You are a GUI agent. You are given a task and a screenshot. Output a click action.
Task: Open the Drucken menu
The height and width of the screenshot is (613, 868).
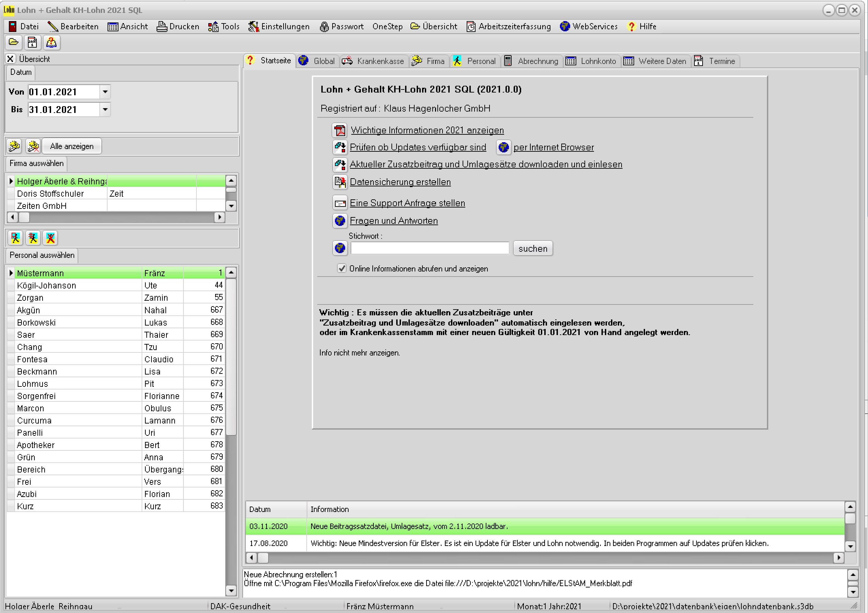click(x=178, y=27)
